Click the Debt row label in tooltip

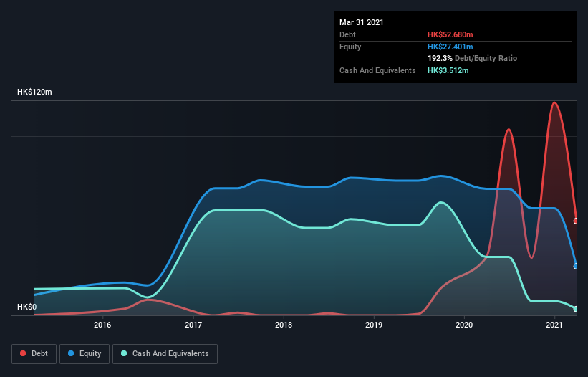[x=347, y=34]
